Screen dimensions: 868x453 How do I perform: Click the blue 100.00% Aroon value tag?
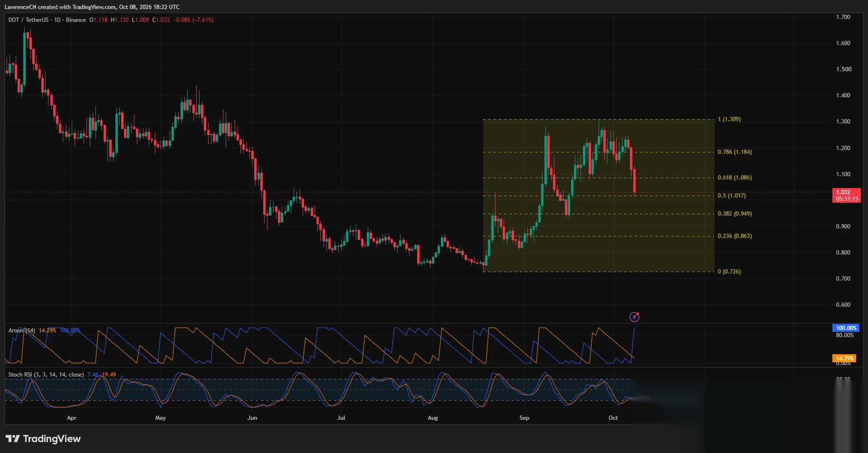tap(846, 328)
